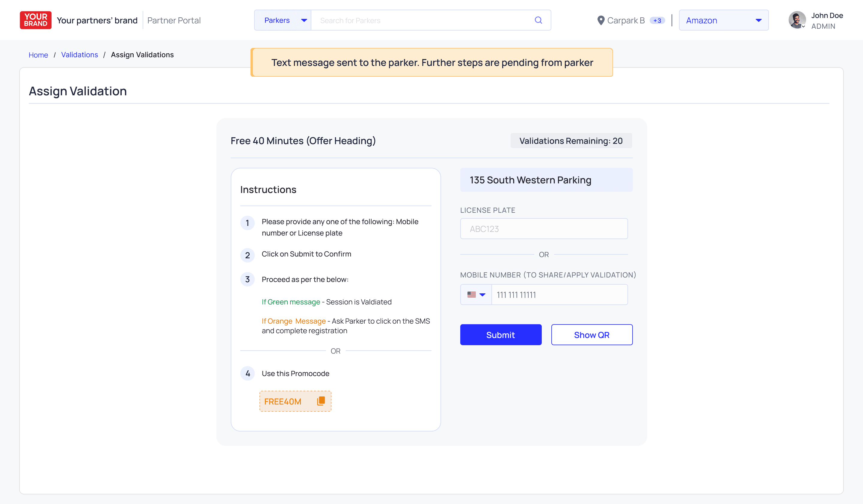863x504 pixels.
Task: Click the Show QR button
Action: click(592, 335)
